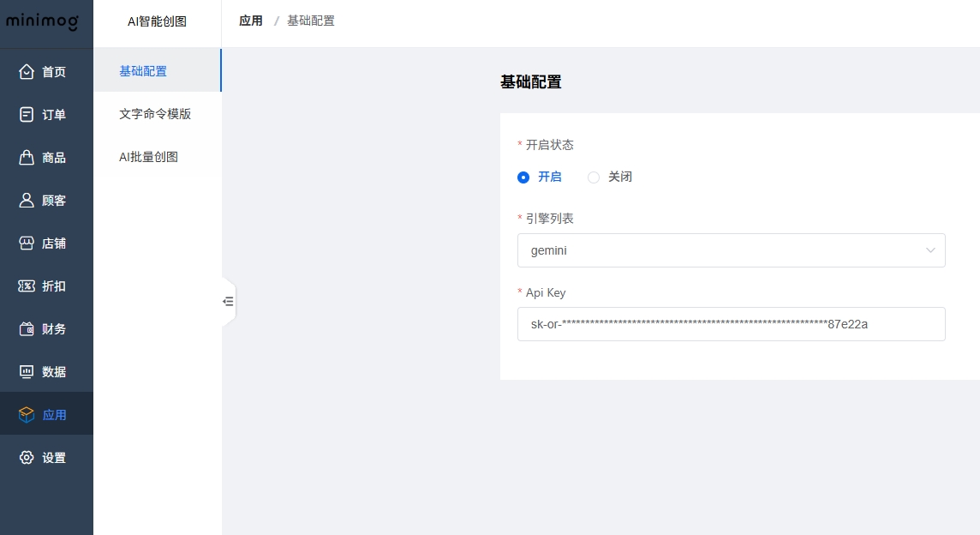This screenshot has width=980, height=535.
Task: Click the 应用 breadcrumb link
Action: pyautogui.click(x=251, y=21)
